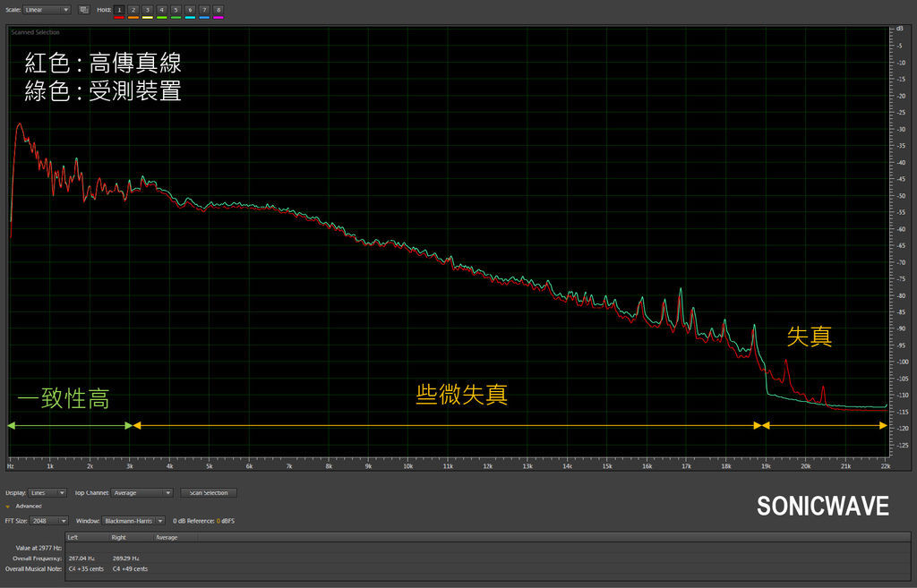Click the Scan Selection button

coord(209,492)
